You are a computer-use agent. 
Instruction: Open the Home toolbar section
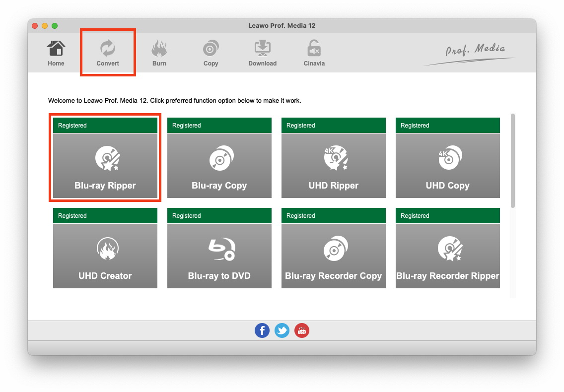coord(56,53)
